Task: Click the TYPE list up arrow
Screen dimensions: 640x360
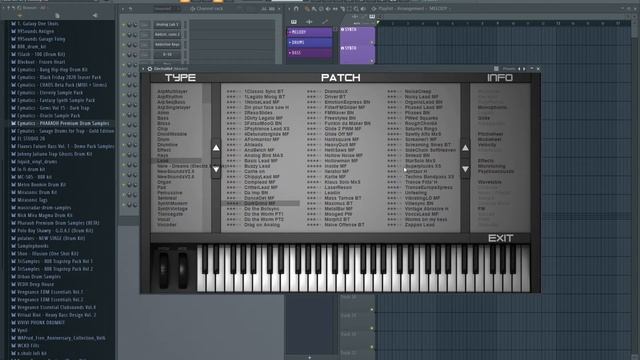Action: click(x=216, y=148)
